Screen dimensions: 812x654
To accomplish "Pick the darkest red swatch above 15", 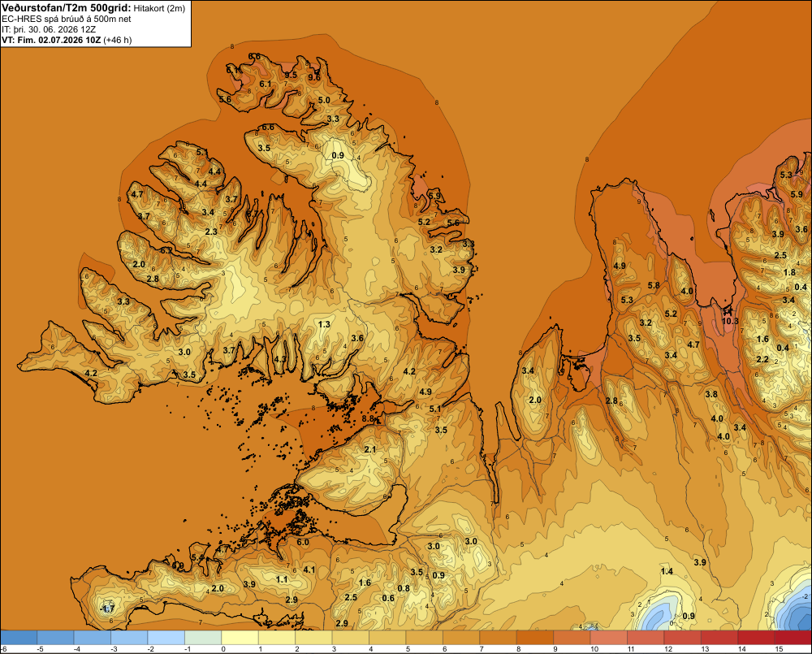I will point(793,638).
